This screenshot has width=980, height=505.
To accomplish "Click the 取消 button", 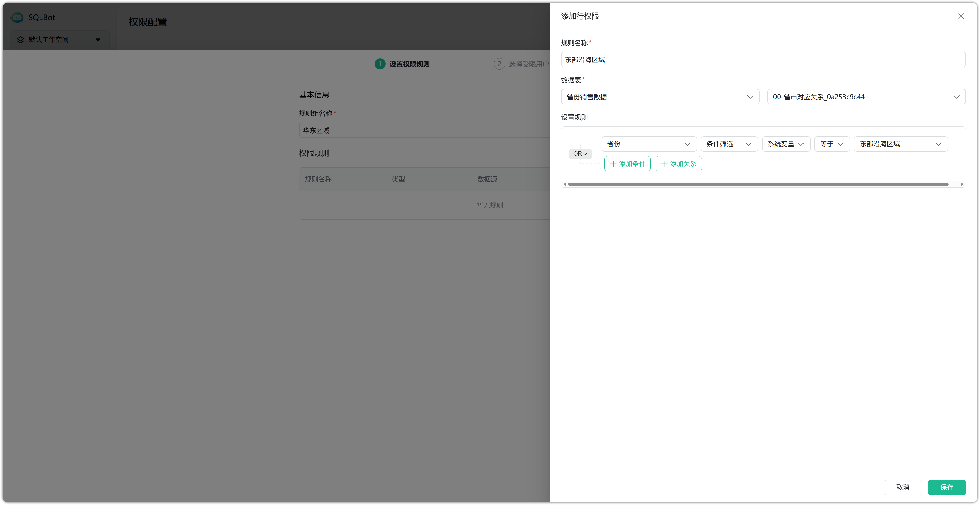I will 902,487.
